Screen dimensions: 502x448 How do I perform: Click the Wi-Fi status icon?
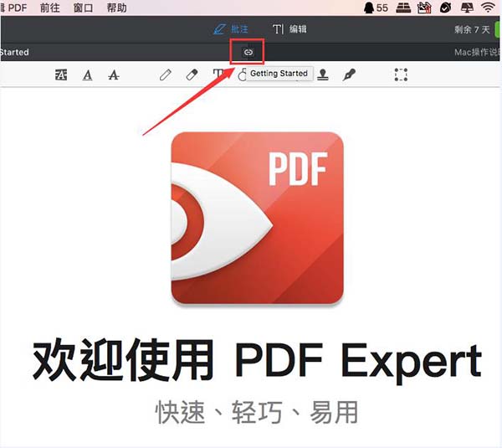488,8
